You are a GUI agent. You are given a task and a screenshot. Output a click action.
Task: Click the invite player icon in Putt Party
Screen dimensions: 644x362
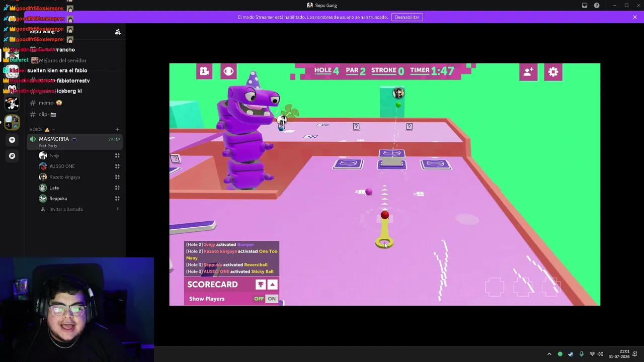point(528,72)
